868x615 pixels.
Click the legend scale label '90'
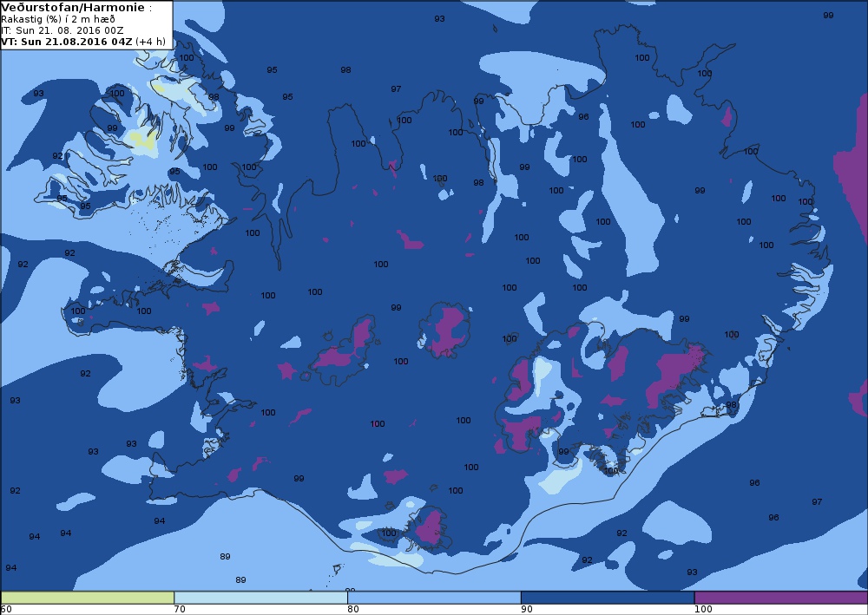[527, 610]
